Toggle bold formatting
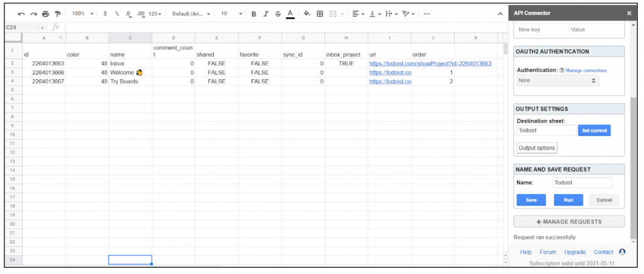This screenshot has height=274, width=644. tap(254, 14)
